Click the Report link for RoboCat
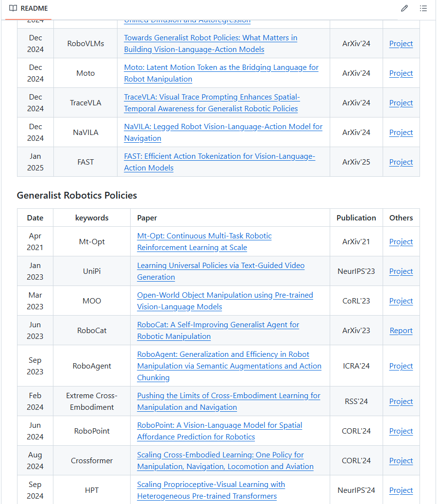437x504 pixels. [x=401, y=331]
